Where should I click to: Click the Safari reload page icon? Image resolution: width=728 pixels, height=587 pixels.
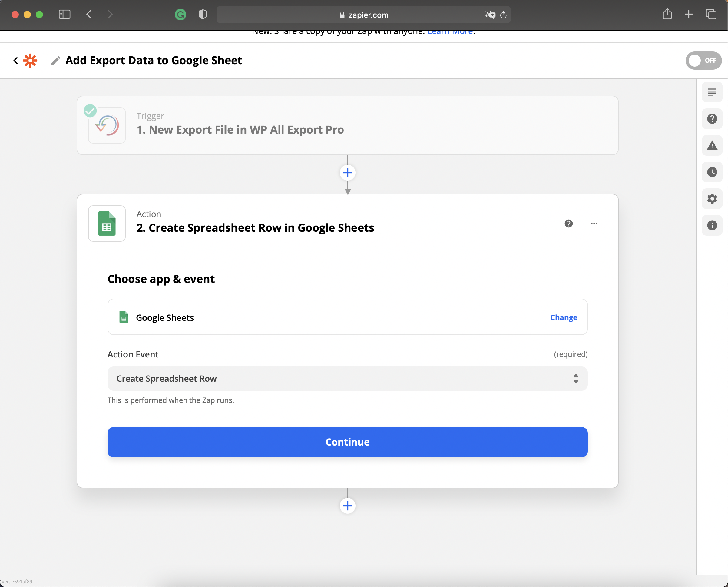tap(503, 15)
